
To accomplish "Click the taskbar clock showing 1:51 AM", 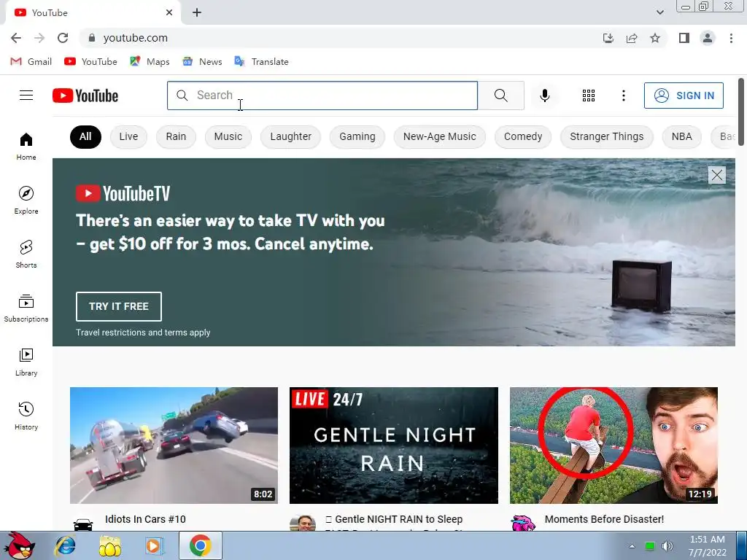I will point(708,545).
